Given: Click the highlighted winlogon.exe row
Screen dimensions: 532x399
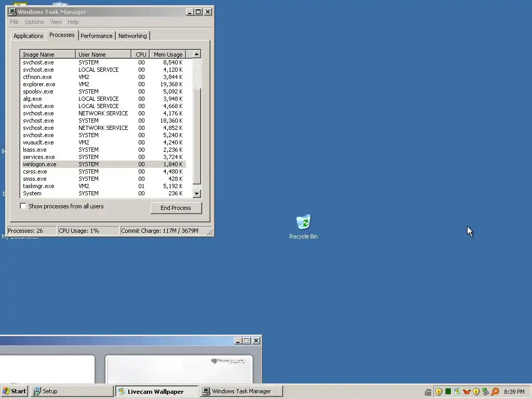Looking at the screenshot, I should pyautogui.click(x=103, y=164).
